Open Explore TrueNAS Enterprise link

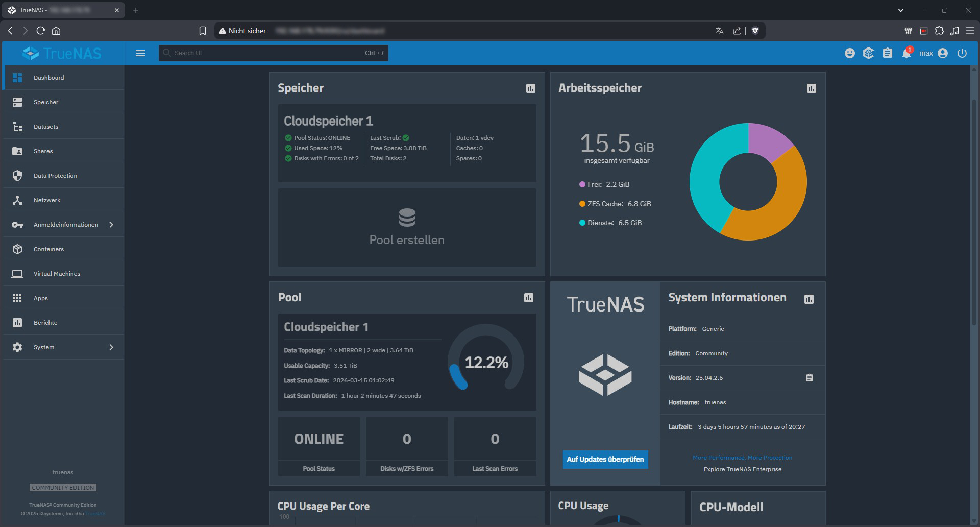742,469
